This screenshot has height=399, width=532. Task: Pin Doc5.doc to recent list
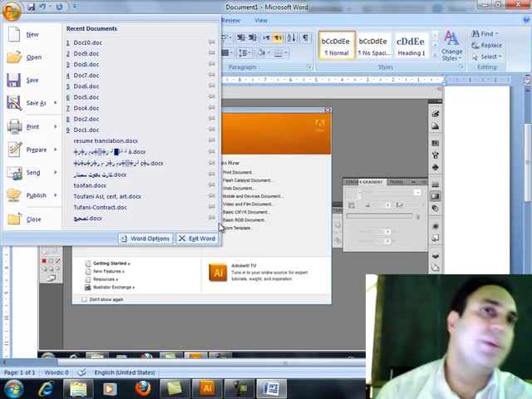click(212, 96)
